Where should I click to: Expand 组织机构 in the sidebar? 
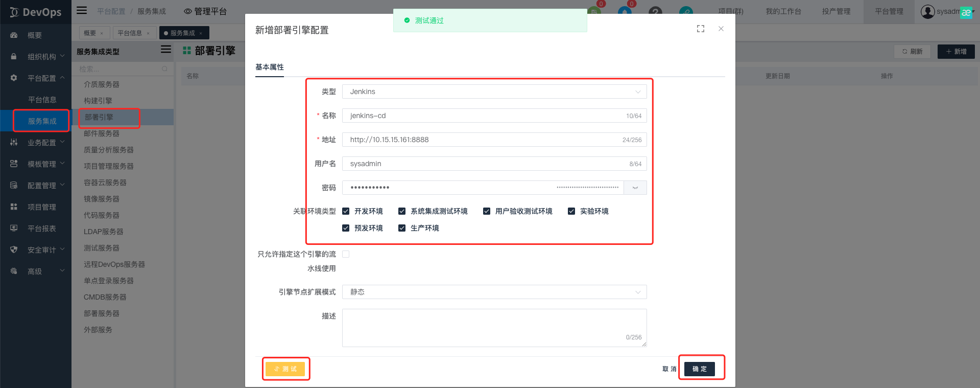[x=42, y=57]
